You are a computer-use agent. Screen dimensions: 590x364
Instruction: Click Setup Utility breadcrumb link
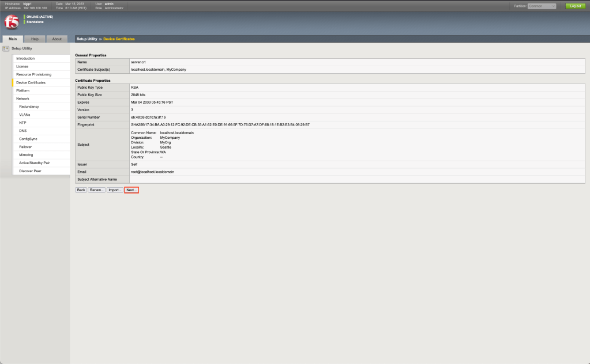[x=87, y=39]
